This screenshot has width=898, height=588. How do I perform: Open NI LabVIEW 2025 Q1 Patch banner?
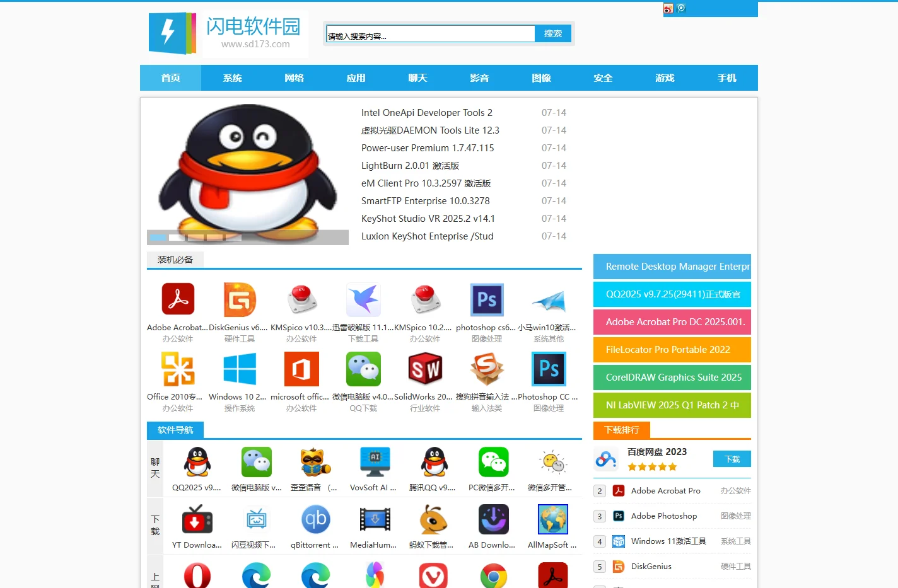(672, 405)
